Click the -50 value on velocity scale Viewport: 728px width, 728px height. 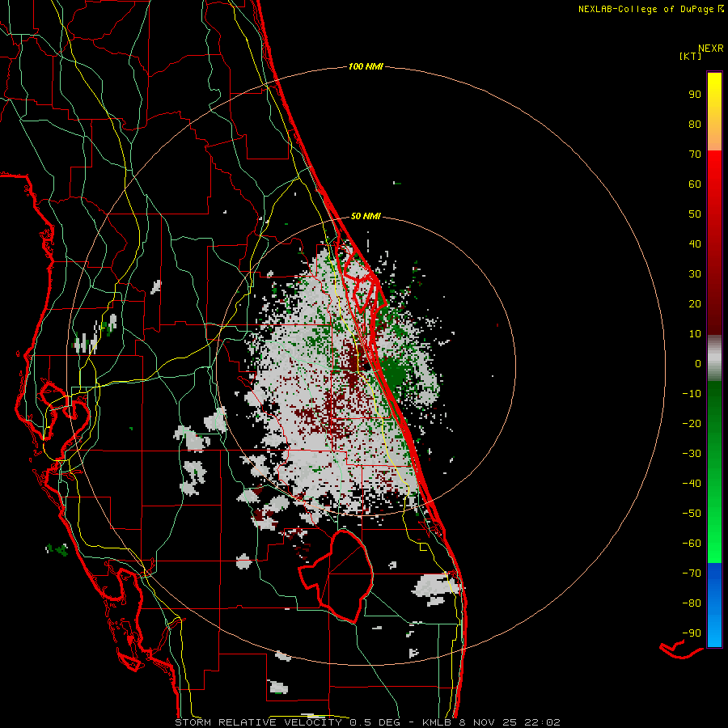coord(692,514)
